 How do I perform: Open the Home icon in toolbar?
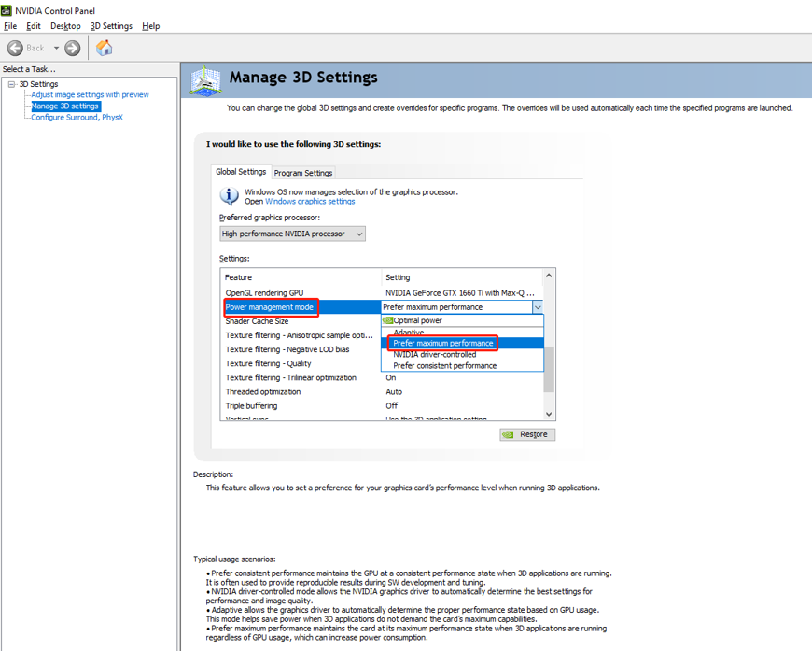coord(105,48)
